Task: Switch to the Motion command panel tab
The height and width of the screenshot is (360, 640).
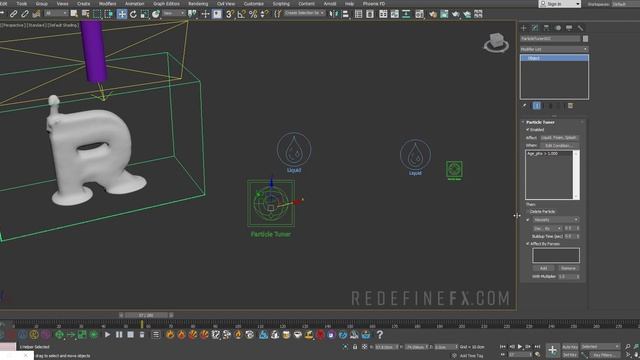Action: (558, 28)
